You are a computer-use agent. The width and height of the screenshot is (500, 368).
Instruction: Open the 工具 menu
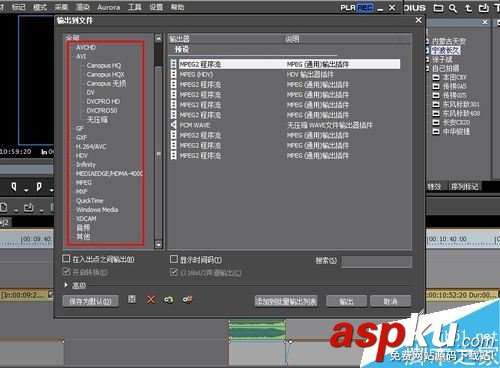135,7
